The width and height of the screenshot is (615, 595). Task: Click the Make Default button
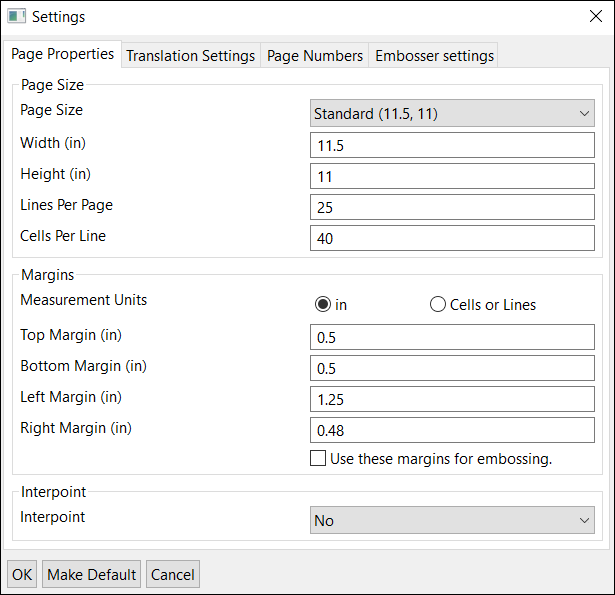[x=91, y=574]
